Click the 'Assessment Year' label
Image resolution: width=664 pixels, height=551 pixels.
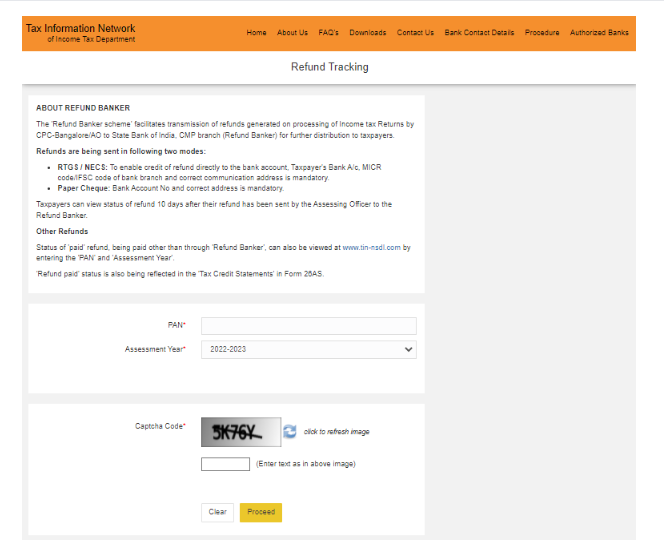tap(154, 349)
